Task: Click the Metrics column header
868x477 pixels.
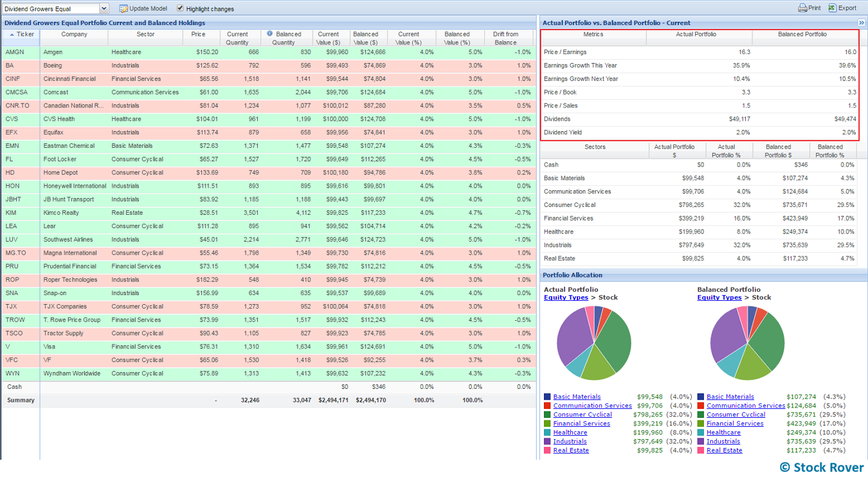Action: click(593, 38)
